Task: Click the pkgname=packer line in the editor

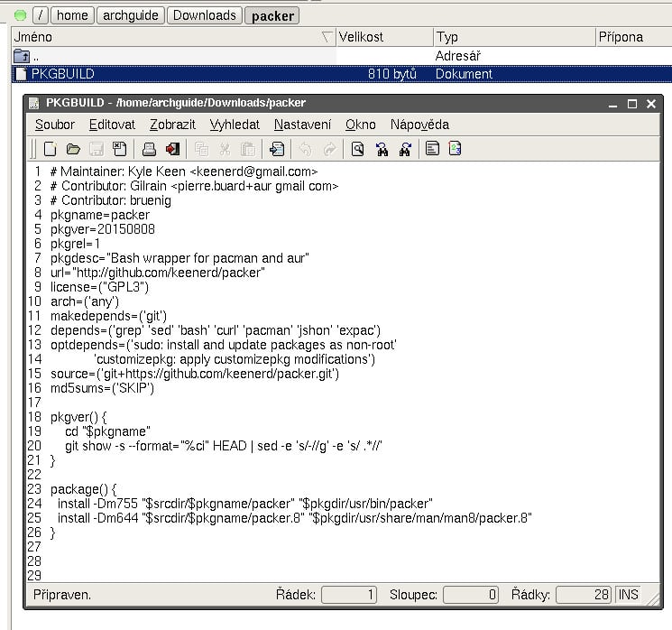Action: pos(100,215)
